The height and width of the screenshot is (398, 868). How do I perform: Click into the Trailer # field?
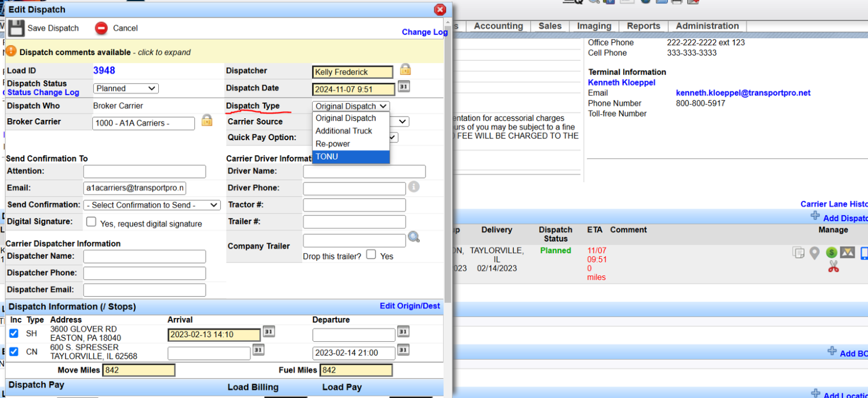click(354, 222)
